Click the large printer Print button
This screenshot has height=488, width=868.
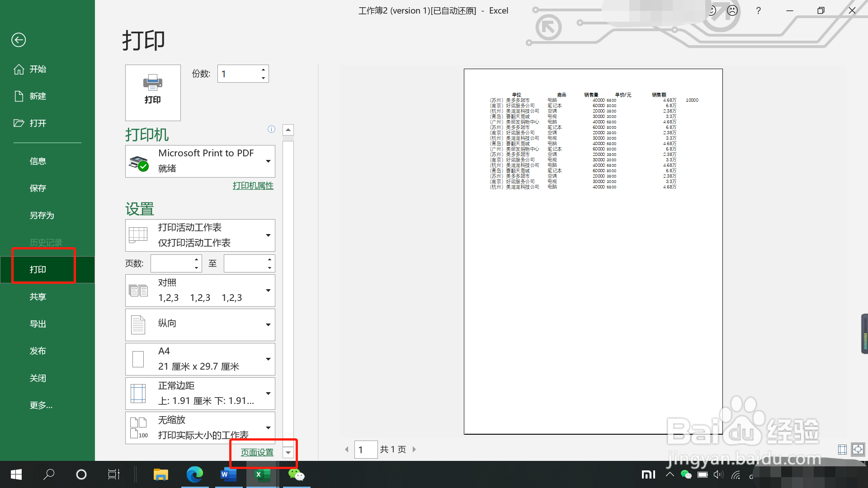tap(153, 92)
